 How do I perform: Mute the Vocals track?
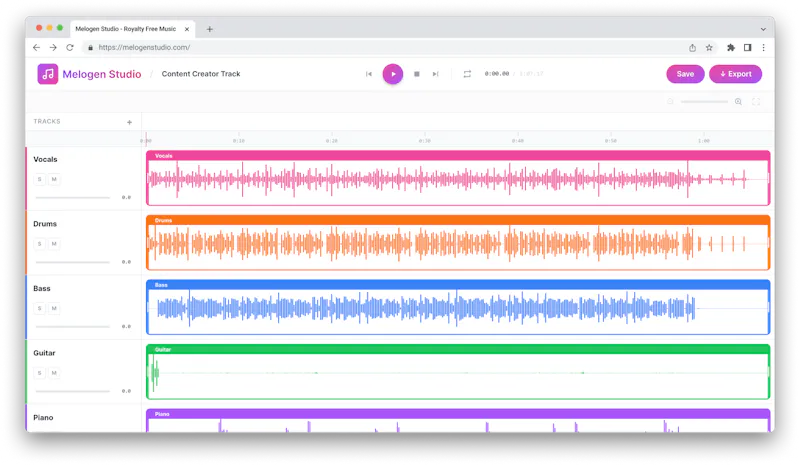[x=54, y=179]
